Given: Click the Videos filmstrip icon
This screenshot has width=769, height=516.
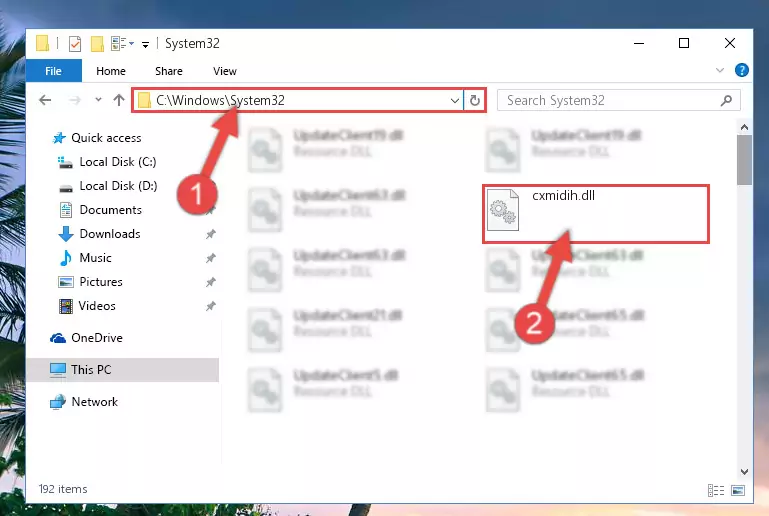Looking at the screenshot, I should click(x=66, y=306).
